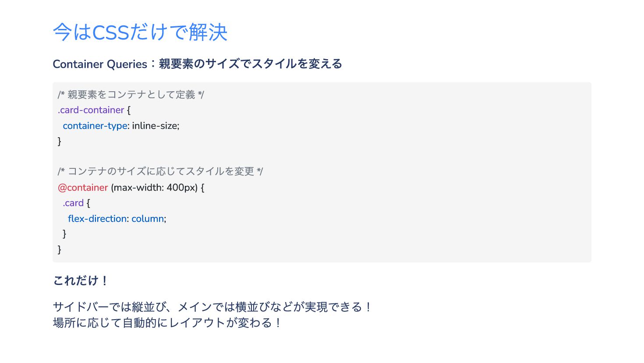The height and width of the screenshot is (363, 644).
Task: Click the closing brace after container-type line
Action: click(x=60, y=141)
